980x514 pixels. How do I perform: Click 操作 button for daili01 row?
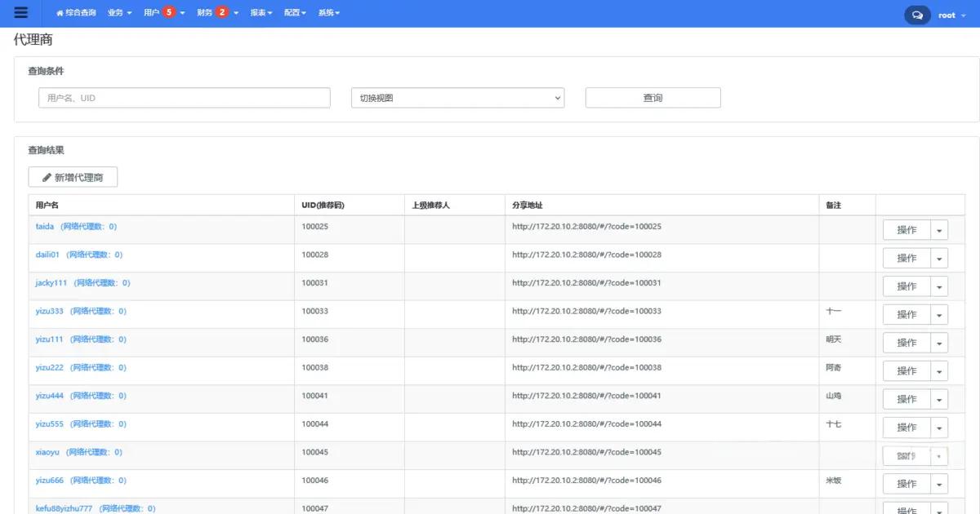point(906,258)
